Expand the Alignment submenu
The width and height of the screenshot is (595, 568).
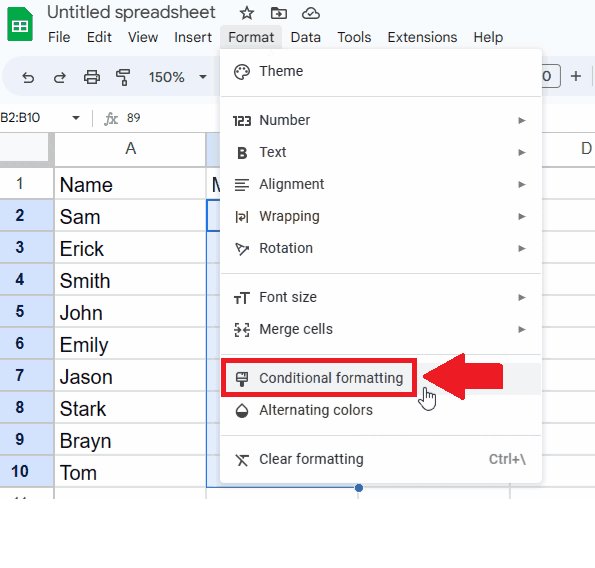click(381, 184)
